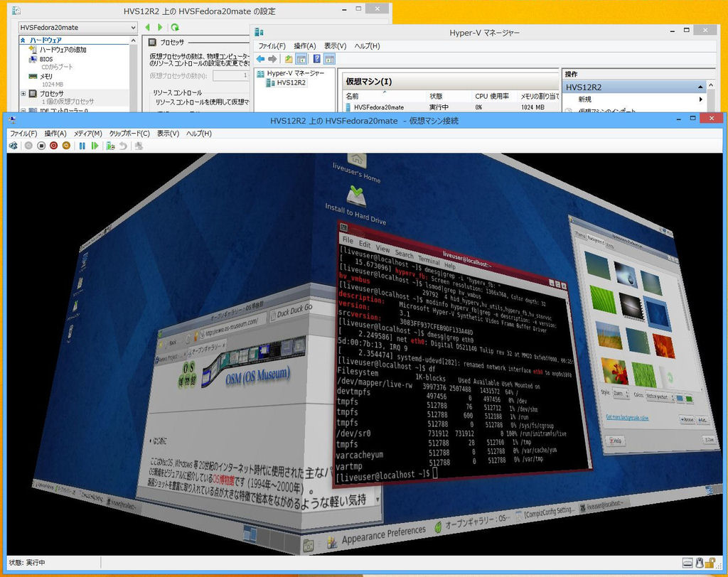Click the enhanced session icon in VM toolbar
Viewport: 728px width, 577px height.
139,146
